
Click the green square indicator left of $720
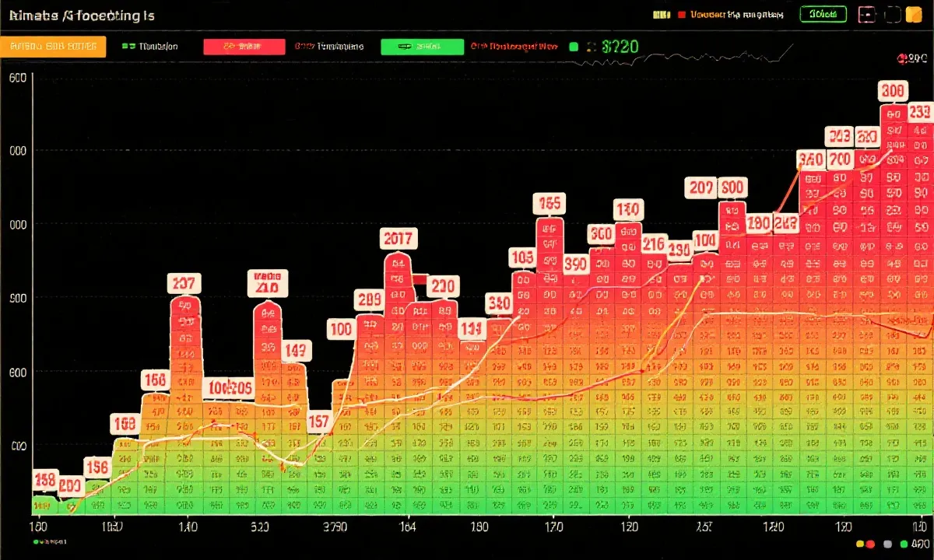tap(574, 47)
